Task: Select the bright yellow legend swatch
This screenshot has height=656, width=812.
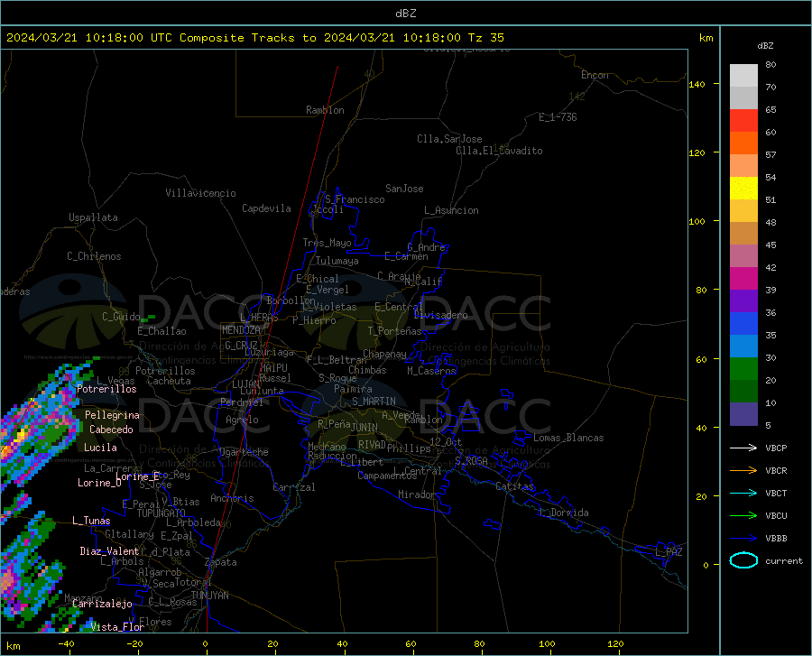Action: tap(743, 189)
